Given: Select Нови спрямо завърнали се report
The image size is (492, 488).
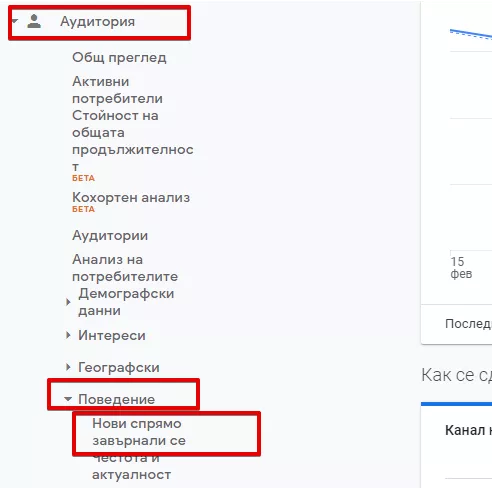Looking at the screenshot, I should pyautogui.click(x=139, y=432).
